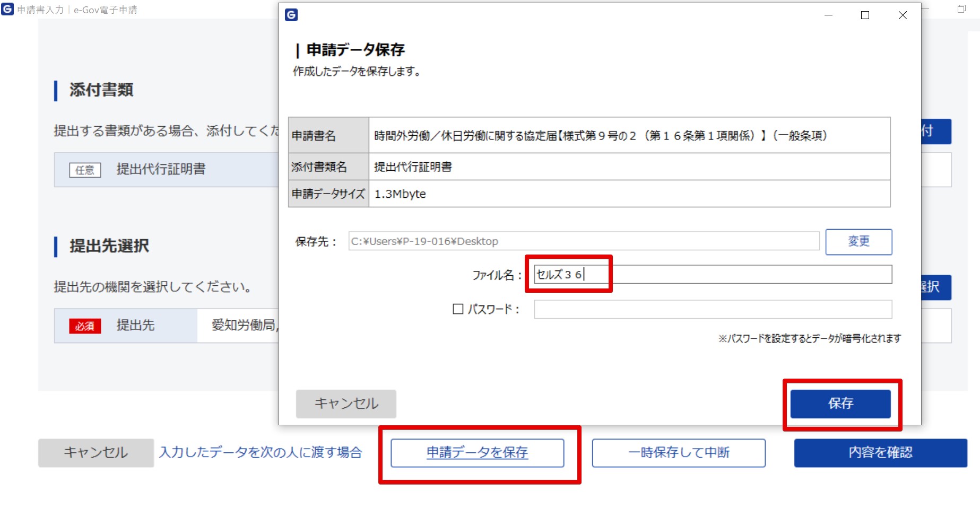Click the partially hidden 添付 button behind dialog
This screenshot has height=508, width=980.
tap(936, 132)
